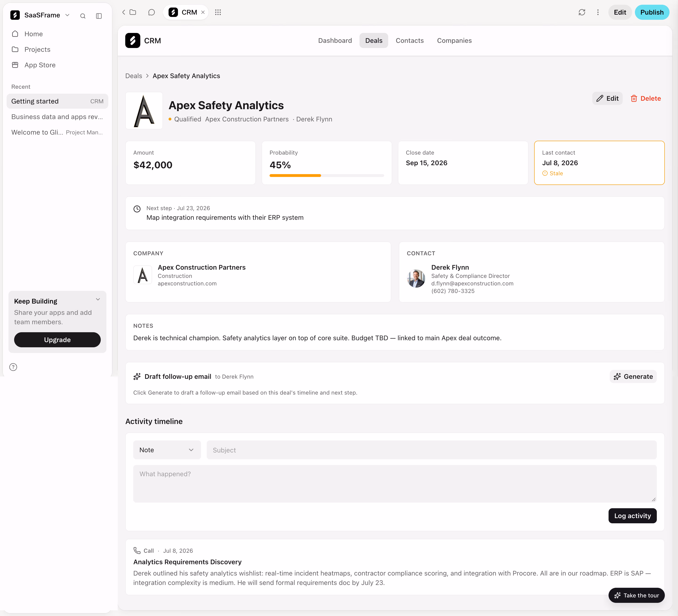The image size is (678, 616).
Task: Select Getting started recent item
Action: pyautogui.click(x=57, y=101)
